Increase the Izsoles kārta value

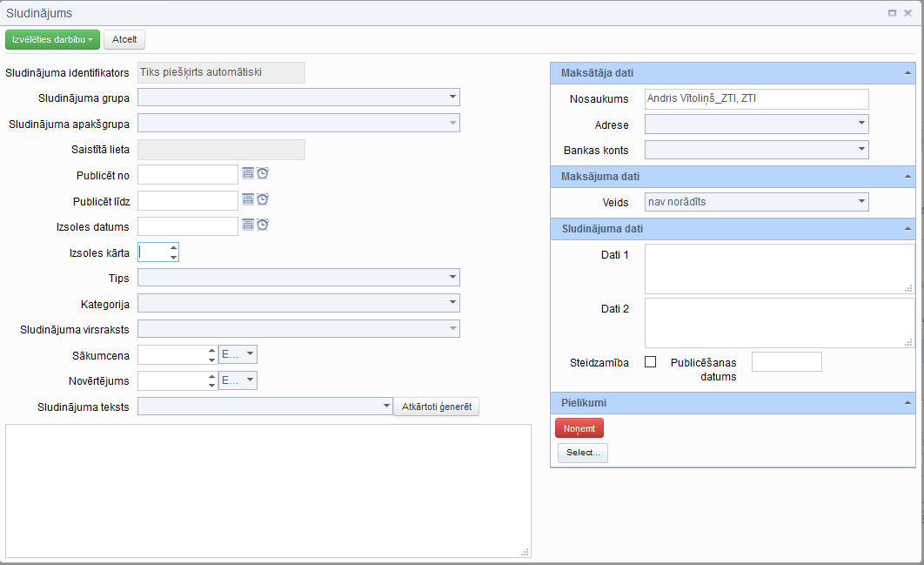pyautogui.click(x=173, y=247)
